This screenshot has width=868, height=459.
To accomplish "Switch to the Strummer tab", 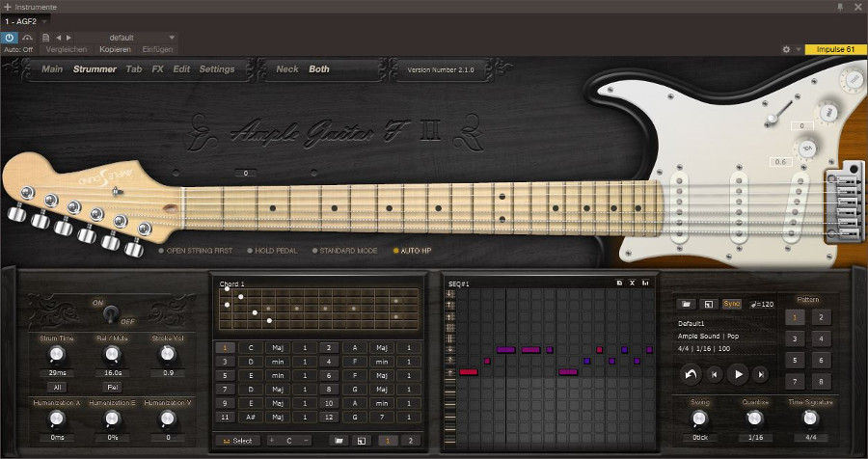I will point(95,69).
